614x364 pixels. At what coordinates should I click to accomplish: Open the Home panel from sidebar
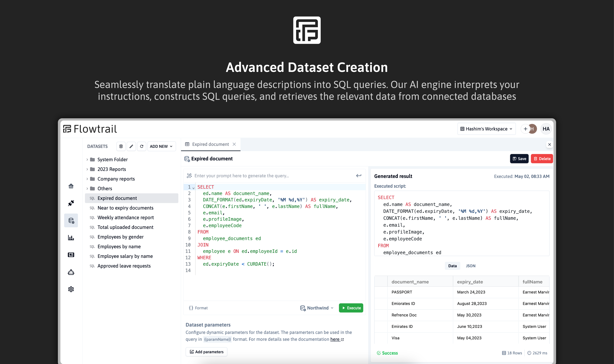tap(71, 186)
